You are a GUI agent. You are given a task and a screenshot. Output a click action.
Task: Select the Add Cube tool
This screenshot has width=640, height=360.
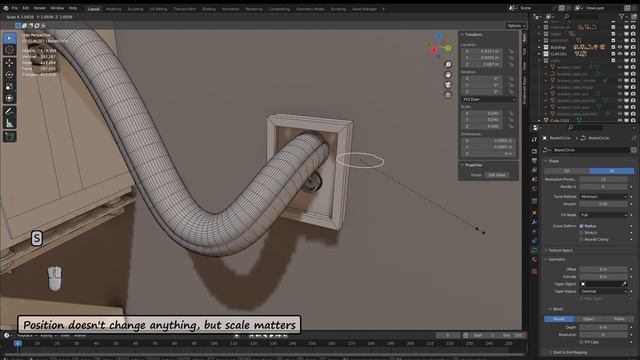click(9, 136)
